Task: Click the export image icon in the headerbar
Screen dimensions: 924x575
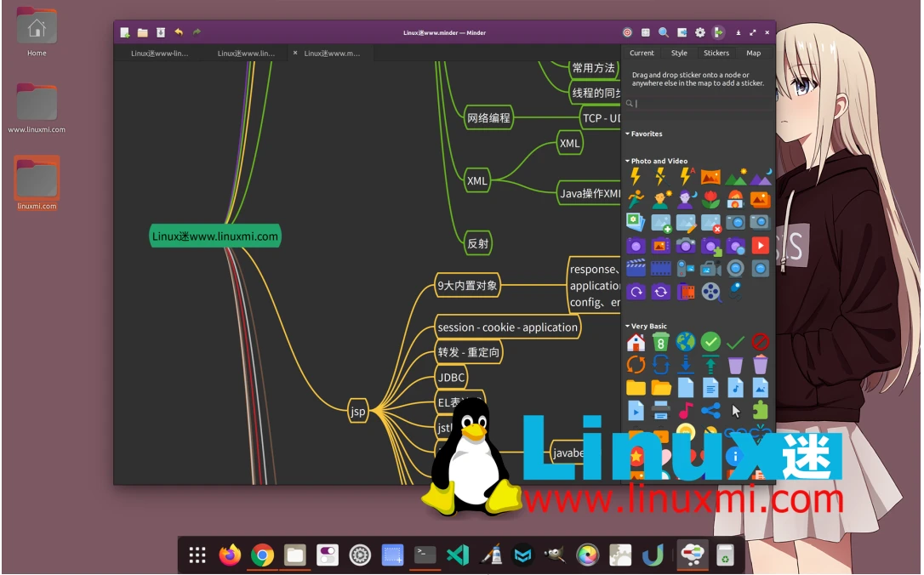Action: click(682, 32)
